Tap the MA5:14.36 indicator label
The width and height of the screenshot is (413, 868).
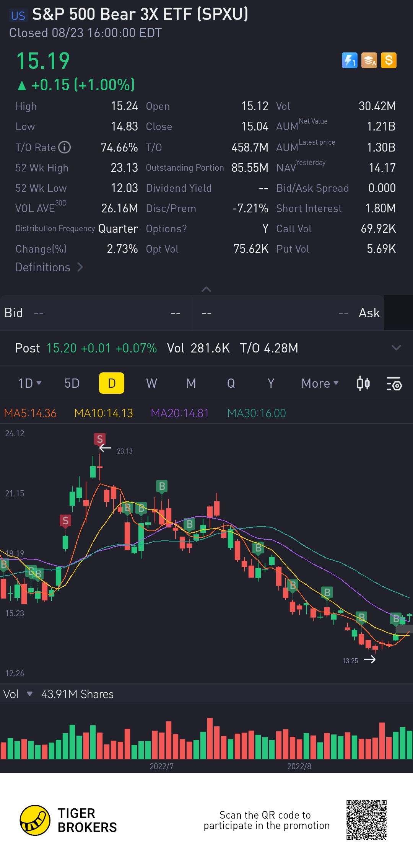tap(30, 413)
